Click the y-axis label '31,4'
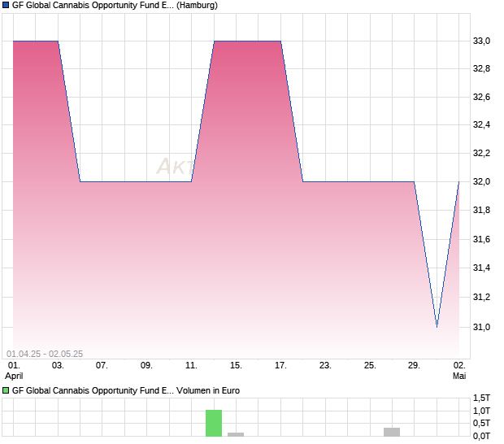The image size is (504, 444). coord(481,268)
